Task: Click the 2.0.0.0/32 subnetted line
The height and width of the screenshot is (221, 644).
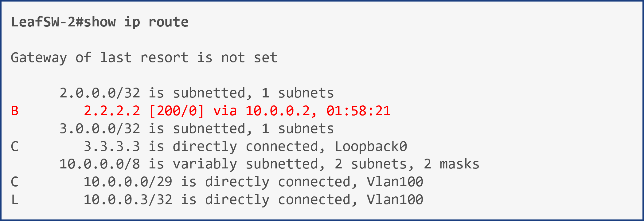Action: tap(197, 93)
